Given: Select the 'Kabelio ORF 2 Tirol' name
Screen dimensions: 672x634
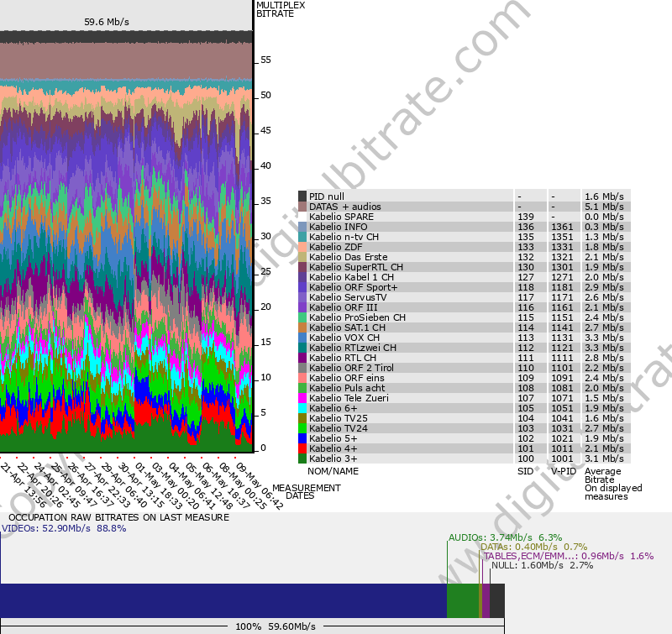Looking at the screenshot, I should point(351,368).
